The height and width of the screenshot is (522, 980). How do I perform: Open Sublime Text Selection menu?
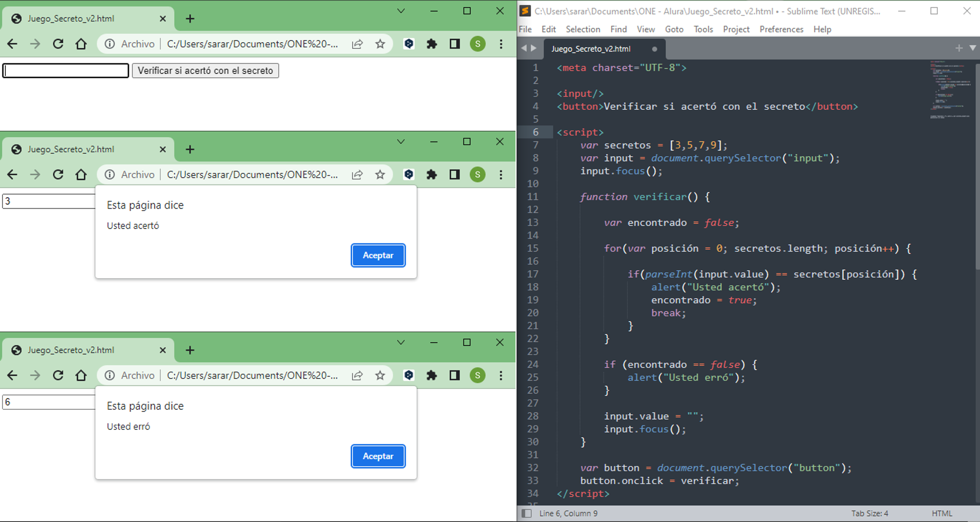point(583,29)
